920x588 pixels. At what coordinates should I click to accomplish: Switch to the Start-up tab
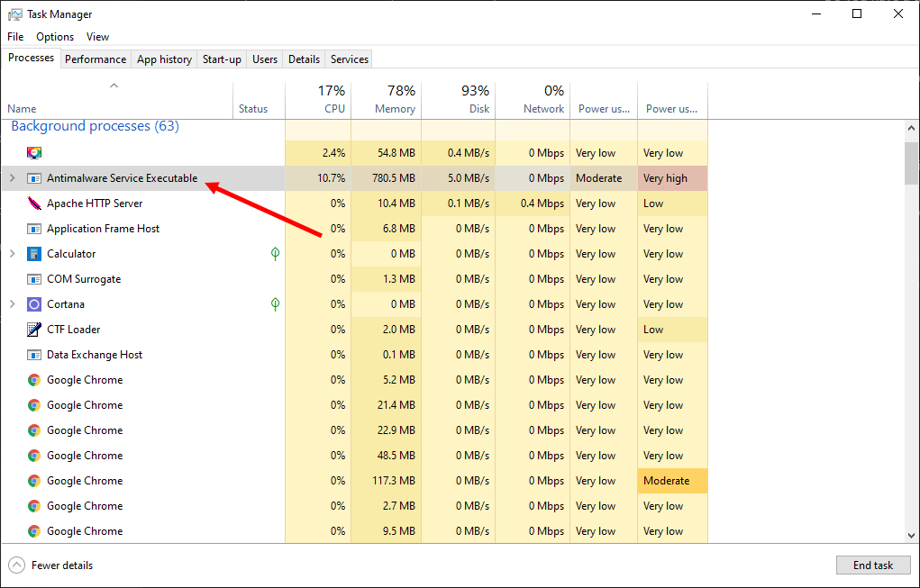222,59
